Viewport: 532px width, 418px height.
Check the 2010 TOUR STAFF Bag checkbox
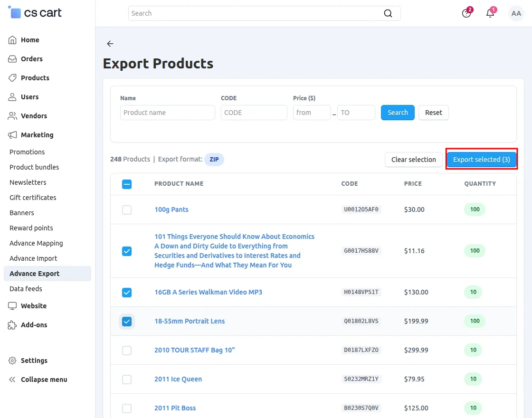tap(126, 351)
